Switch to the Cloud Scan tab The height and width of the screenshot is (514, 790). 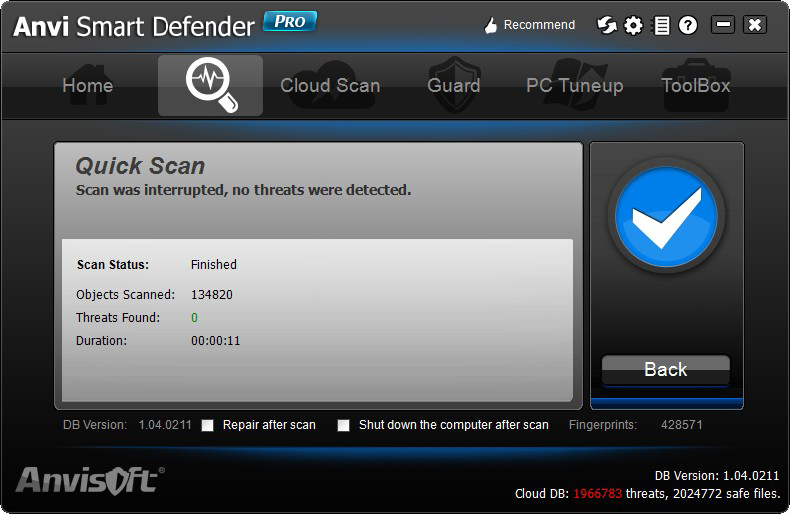(330, 85)
